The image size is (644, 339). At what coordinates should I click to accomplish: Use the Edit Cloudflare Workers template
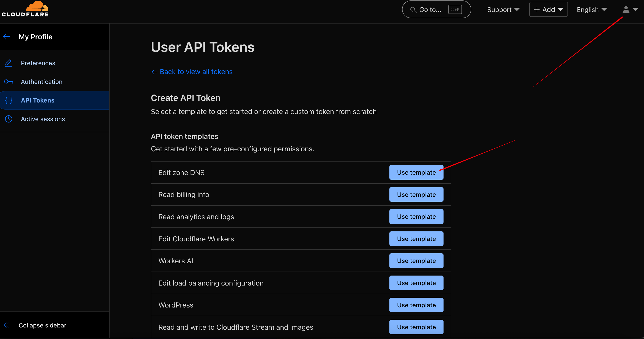click(x=416, y=239)
